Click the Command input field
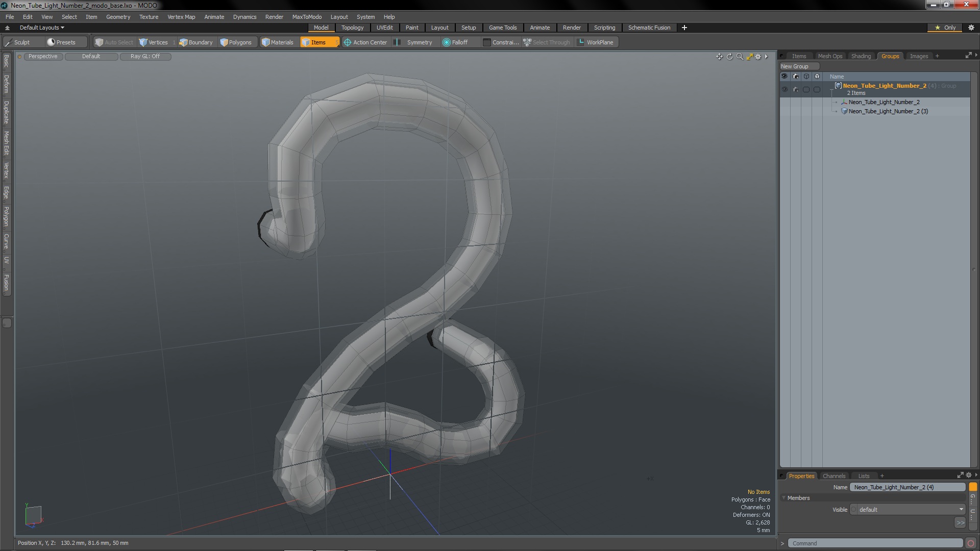This screenshot has width=980, height=551. click(875, 543)
